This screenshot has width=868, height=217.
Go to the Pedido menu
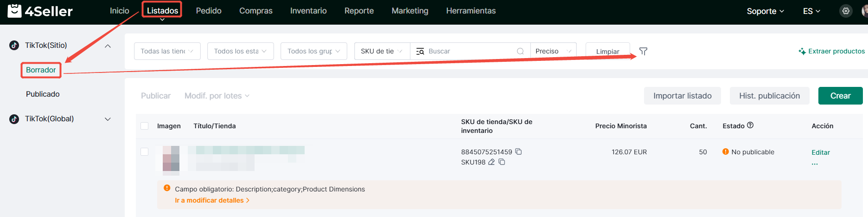(209, 11)
